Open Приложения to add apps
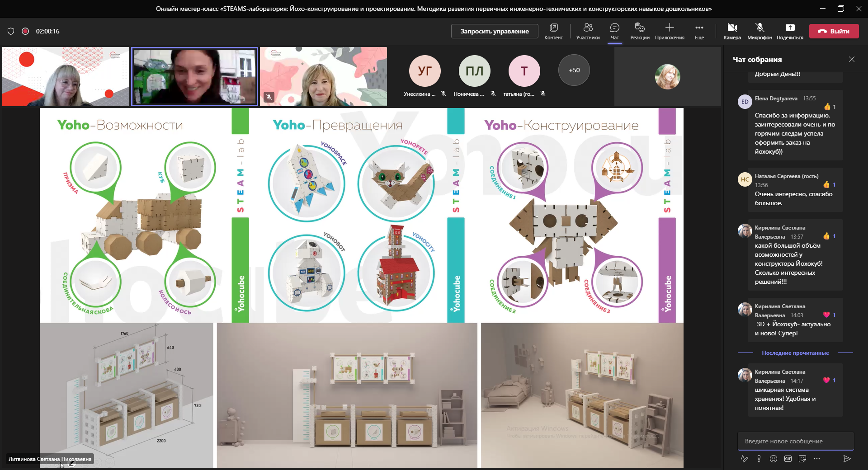 tap(670, 31)
